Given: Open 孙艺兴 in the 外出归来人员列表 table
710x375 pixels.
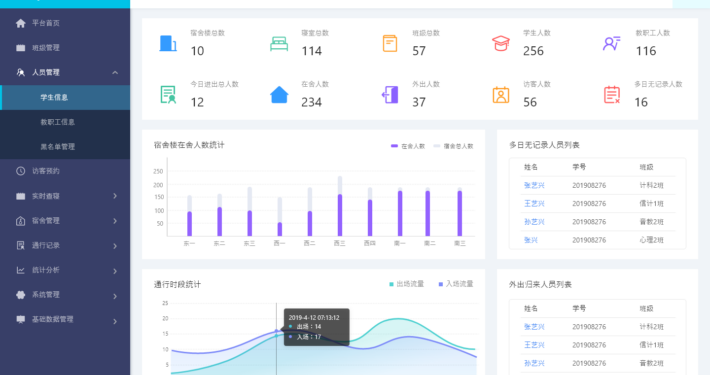Looking at the screenshot, I should point(534,363).
